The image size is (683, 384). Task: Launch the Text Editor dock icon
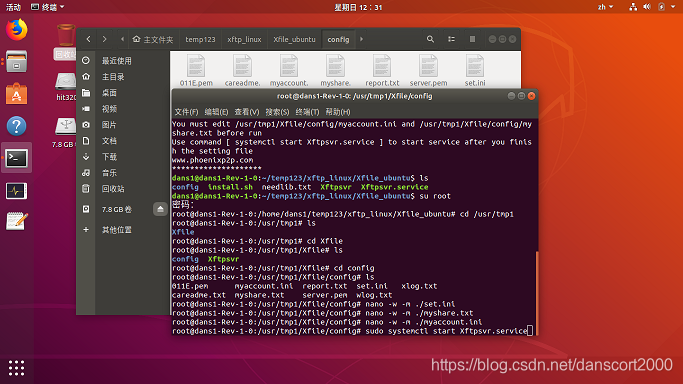click(17, 222)
